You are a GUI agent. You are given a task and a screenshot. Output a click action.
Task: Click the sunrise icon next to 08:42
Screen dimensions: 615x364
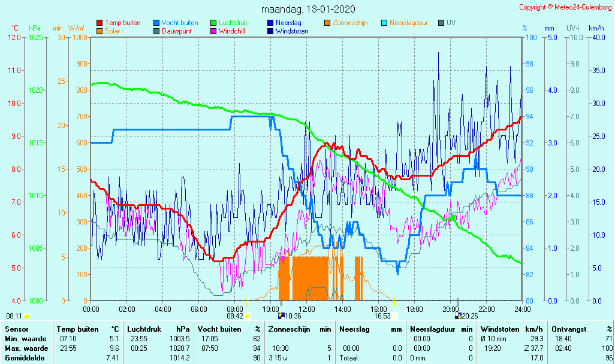pyautogui.click(x=247, y=316)
